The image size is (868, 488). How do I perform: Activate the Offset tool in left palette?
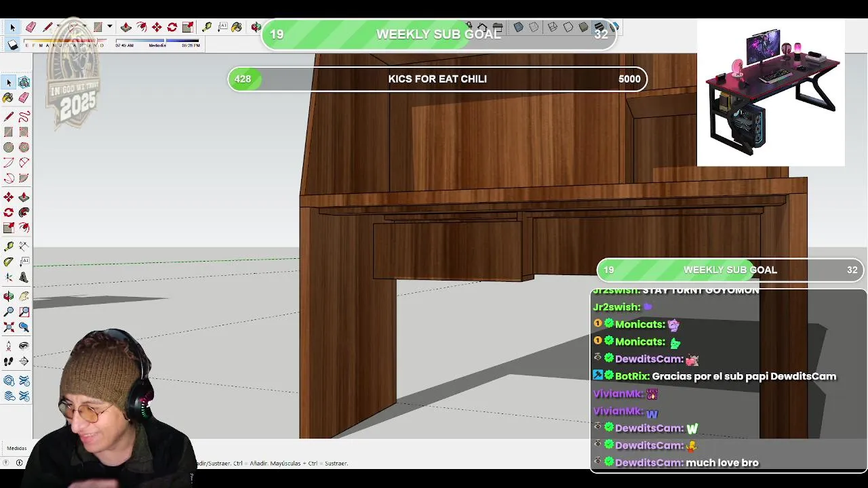click(x=24, y=228)
